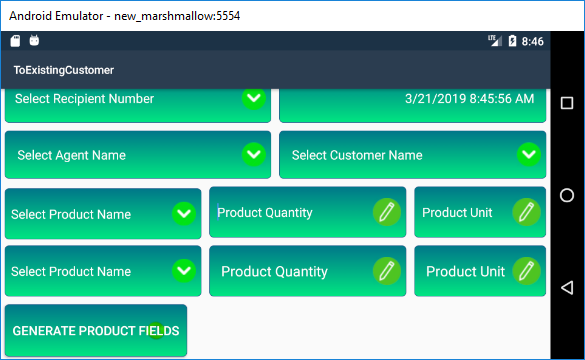Tap the Select Customer Name chevron icon

[529, 154]
